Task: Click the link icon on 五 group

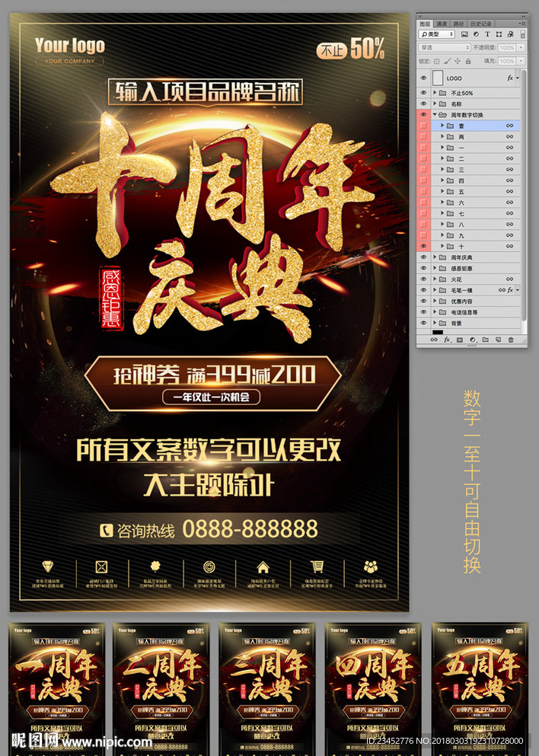Action: pos(509,191)
